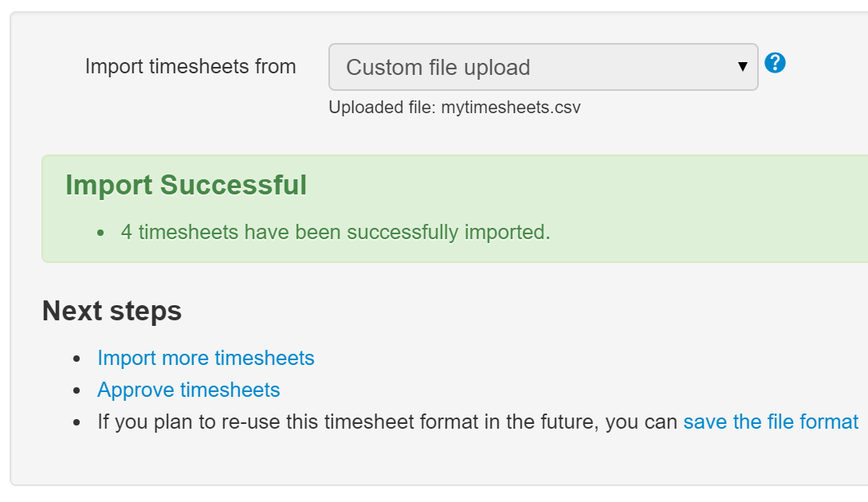This screenshot has height=502, width=868.
Task: Click the Next steps heading
Action: (112, 311)
